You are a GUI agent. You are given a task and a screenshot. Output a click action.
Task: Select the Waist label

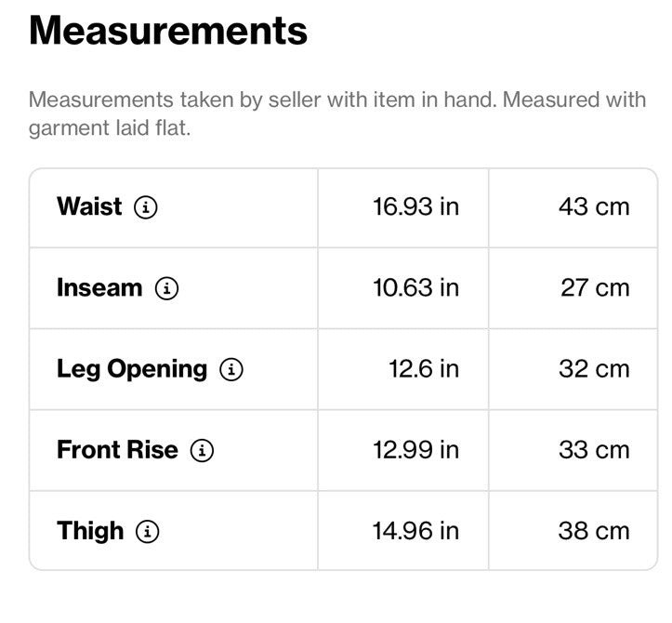pos(89,206)
